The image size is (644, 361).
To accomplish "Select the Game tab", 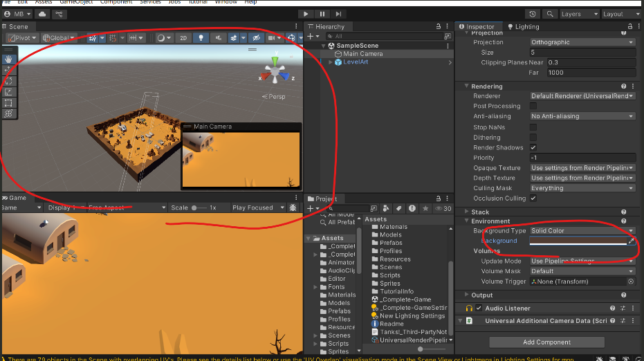I will tap(15, 198).
